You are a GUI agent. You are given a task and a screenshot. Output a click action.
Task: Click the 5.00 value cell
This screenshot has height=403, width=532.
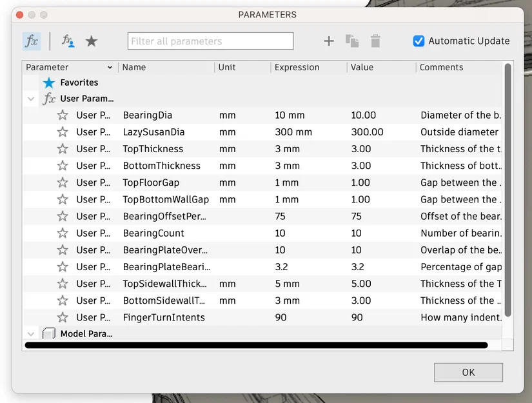pos(361,284)
